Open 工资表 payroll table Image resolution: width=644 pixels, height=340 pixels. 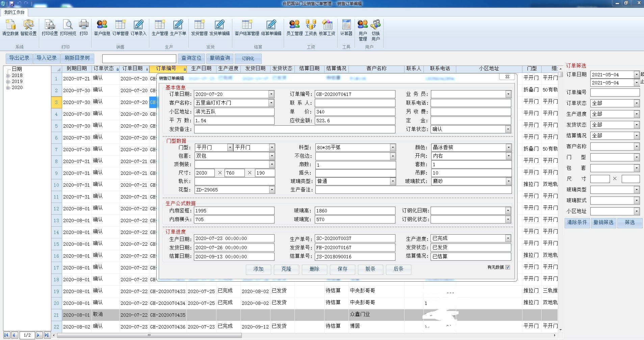[311, 28]
